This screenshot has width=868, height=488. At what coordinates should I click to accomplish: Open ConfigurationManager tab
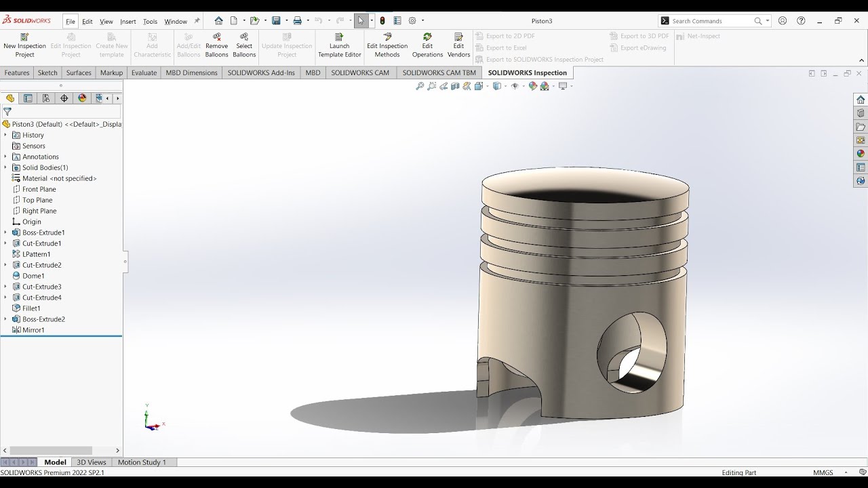tap(46, 98)
